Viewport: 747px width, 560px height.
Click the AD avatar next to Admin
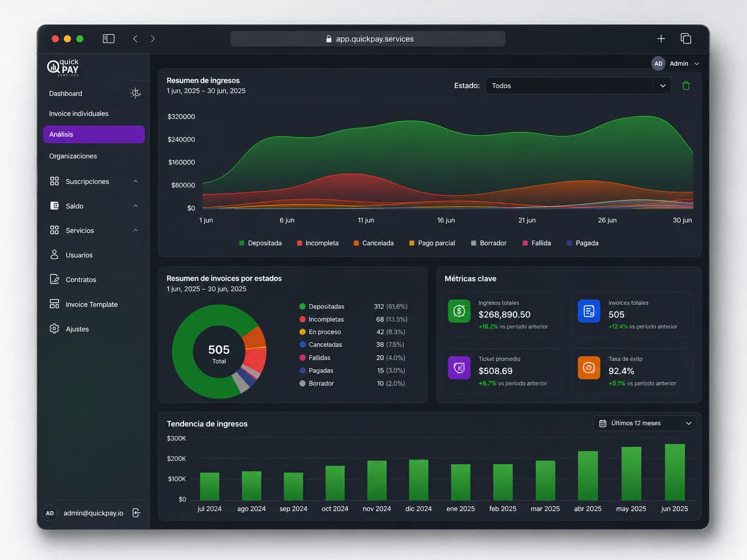(658, 63)
